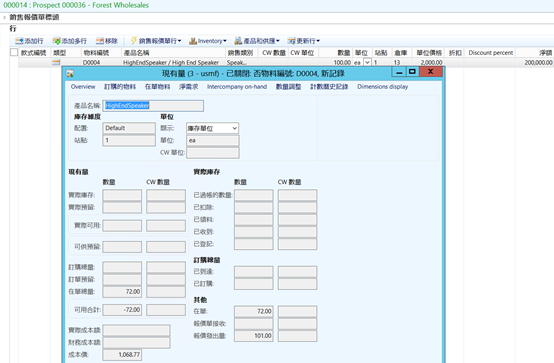This screenshot has width=554, height=363.
Task: Open the 銷售報價單行 lightning menu
Action: coord(156,41)
